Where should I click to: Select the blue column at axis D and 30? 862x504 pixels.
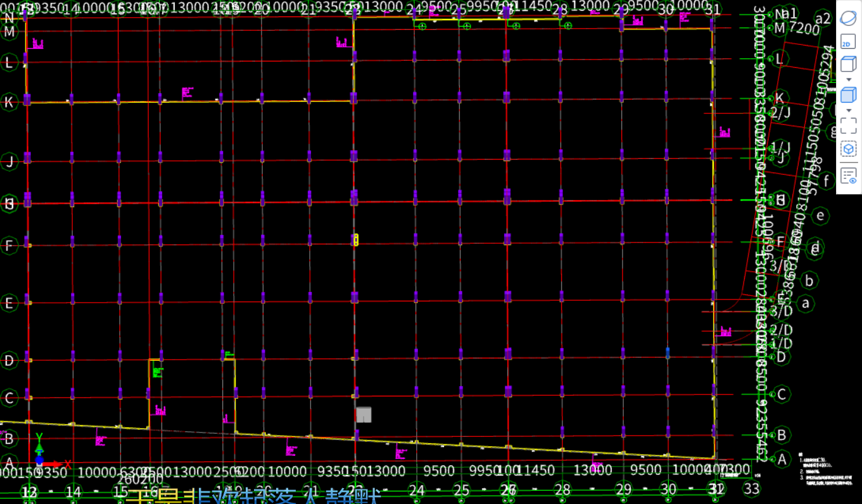(x=668, y=353)
